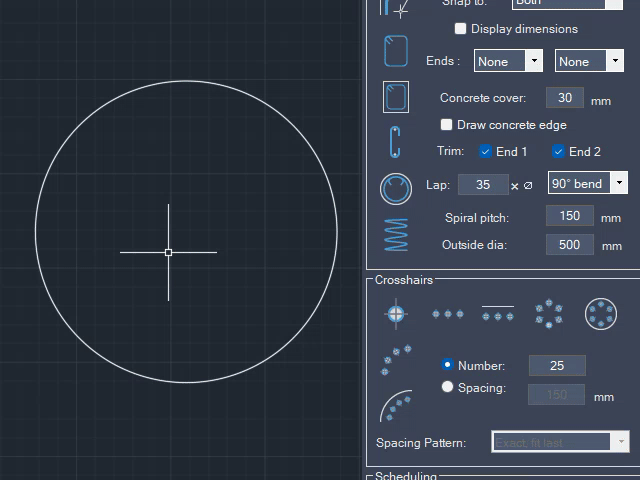This screenshot has width=640, height=480.
Task: Enable the Display dimensions checkbox
Action: point(461,29)
